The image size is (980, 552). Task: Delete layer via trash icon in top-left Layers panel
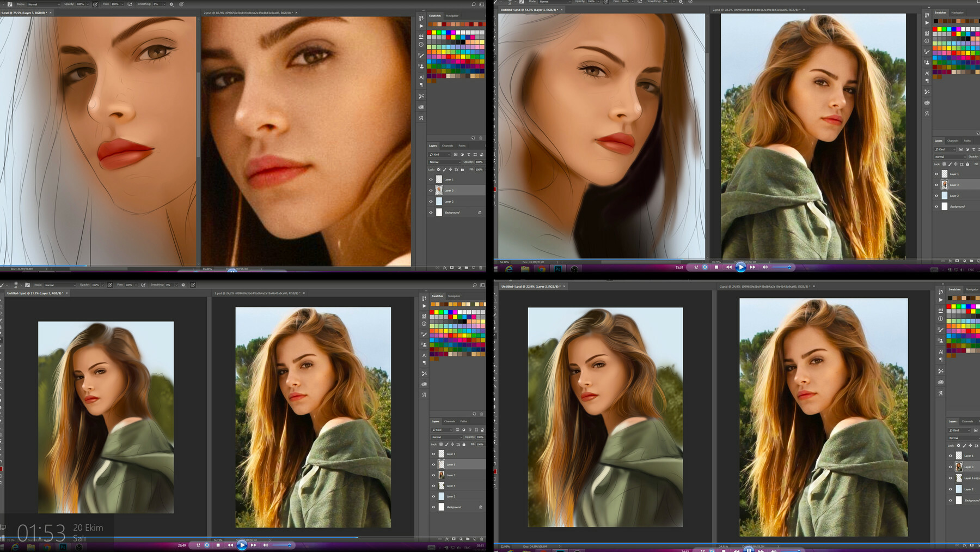click(481, 268)
